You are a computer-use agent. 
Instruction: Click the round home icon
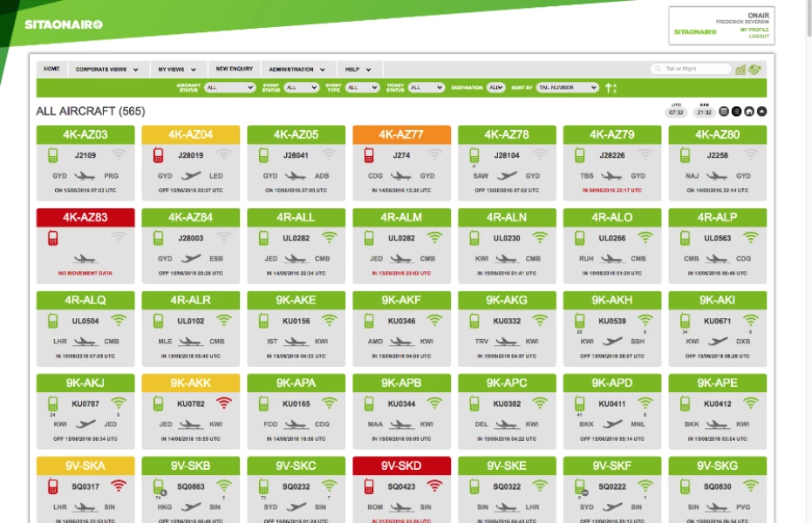pos(749,112)
